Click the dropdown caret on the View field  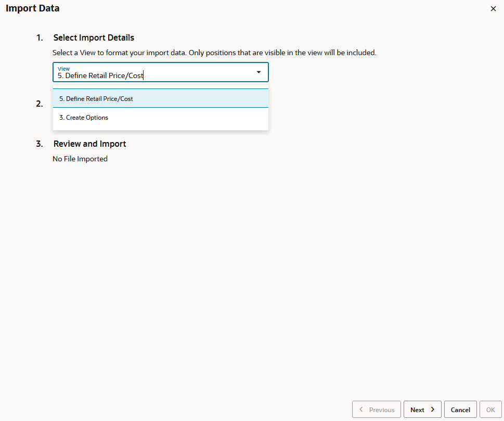pos(259,72)
